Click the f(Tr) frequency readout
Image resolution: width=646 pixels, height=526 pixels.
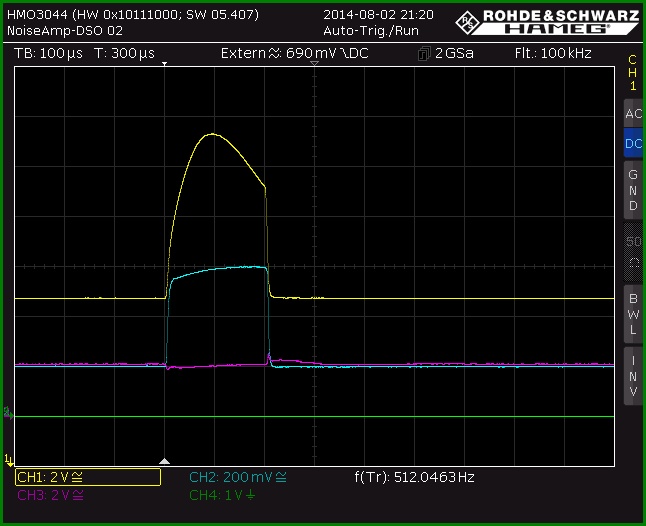tap(414, 477)
